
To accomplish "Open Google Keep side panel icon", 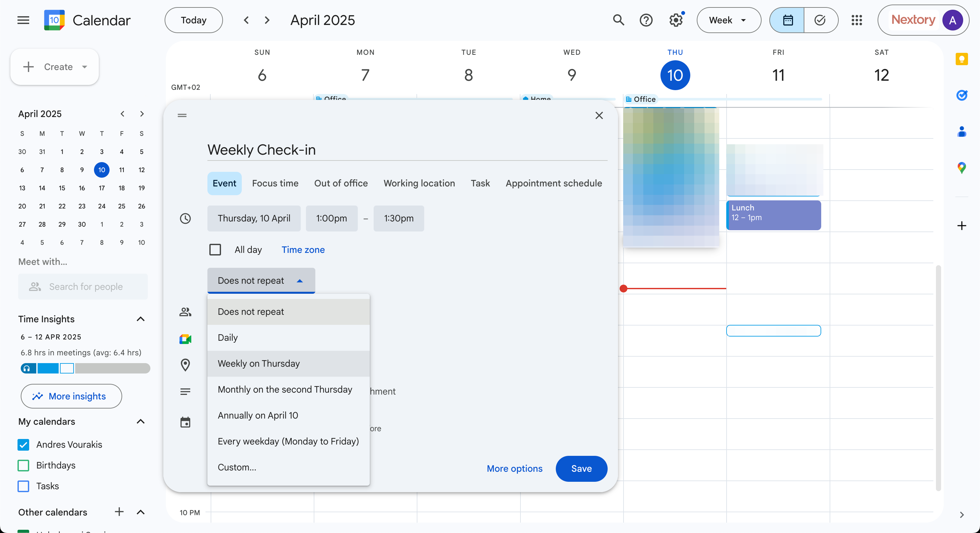I will 961,59.
